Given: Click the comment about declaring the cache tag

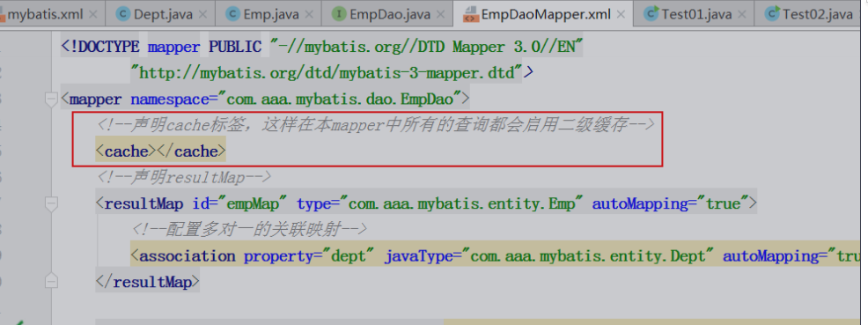Looking at the screenshot, I should (376, 125).
